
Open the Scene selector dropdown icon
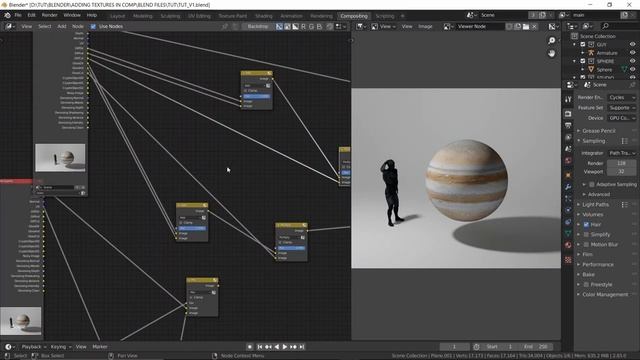tap(471, 15)
